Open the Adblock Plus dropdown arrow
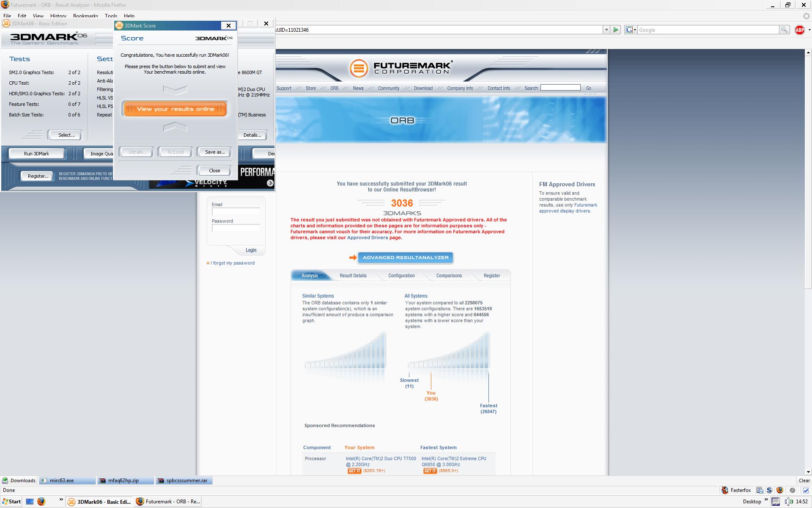Screen dimensions: 812x508 [809, 30]
